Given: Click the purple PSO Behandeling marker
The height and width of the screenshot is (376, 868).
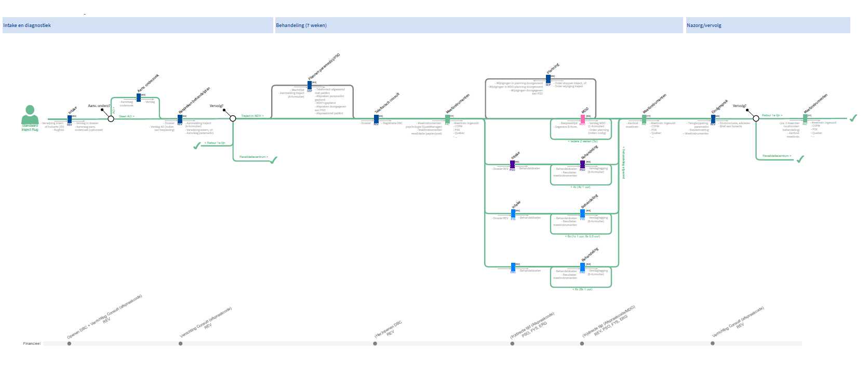Looking at the screenshot, I should coord(582,164).
